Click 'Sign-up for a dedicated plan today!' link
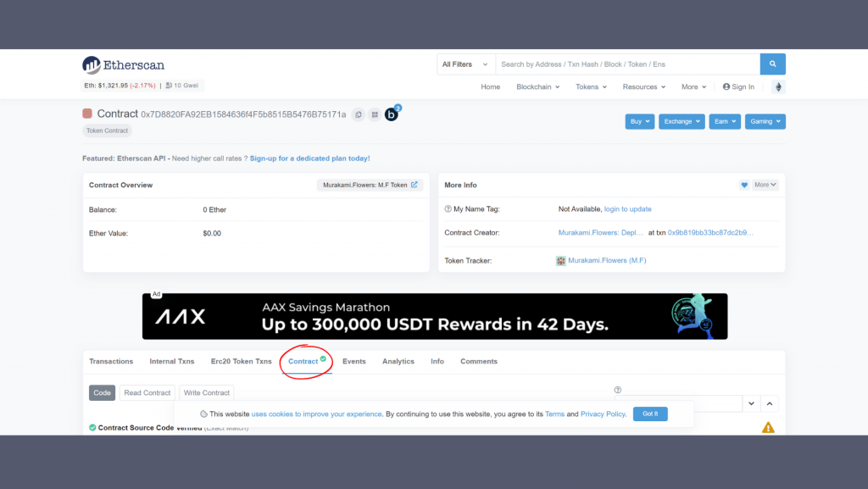 point(309,158)
